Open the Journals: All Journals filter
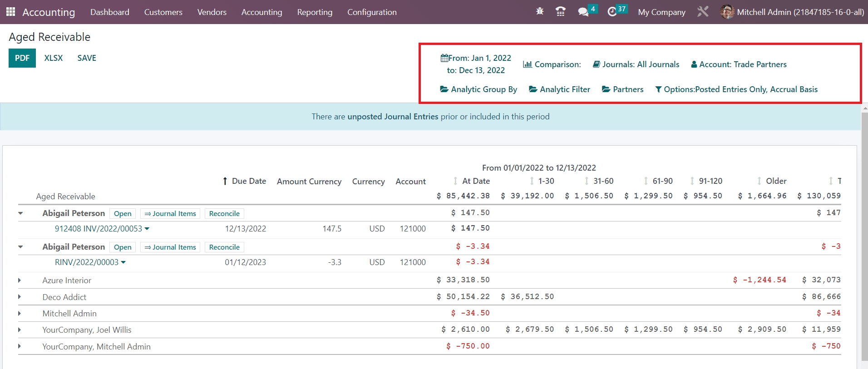 [636, 64]
